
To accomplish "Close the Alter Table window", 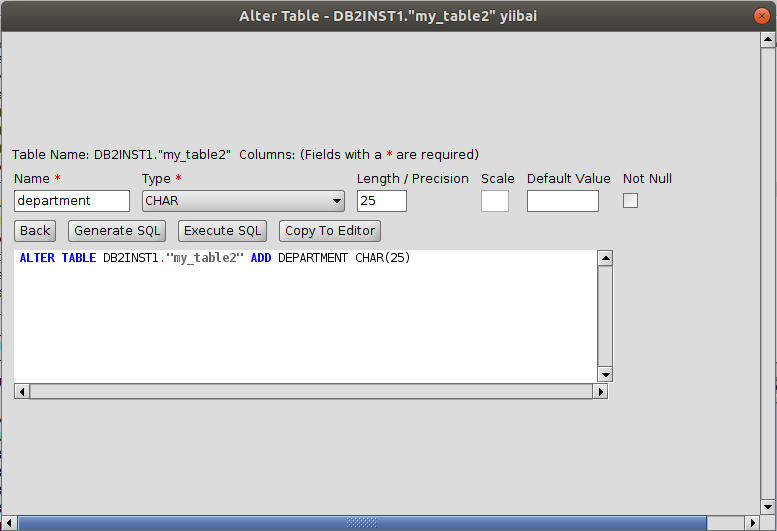I will [762, 15].
